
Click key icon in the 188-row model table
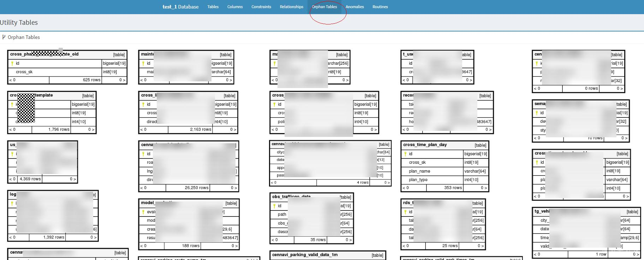point(143,212)
